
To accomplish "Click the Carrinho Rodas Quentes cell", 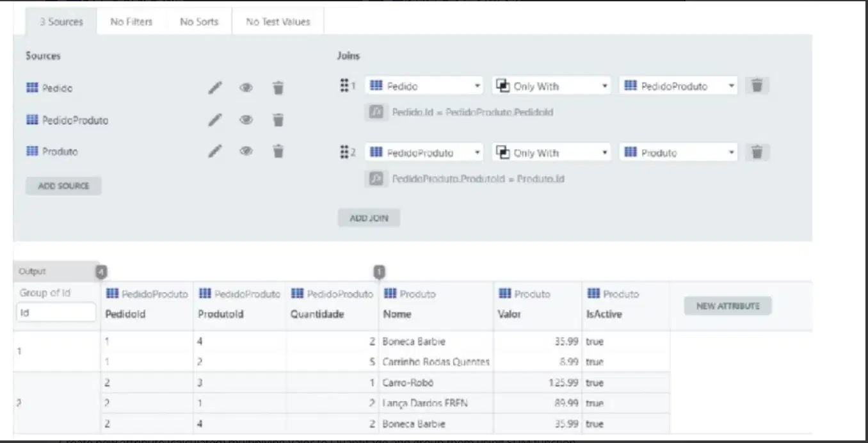I will [x=436, y=362].
